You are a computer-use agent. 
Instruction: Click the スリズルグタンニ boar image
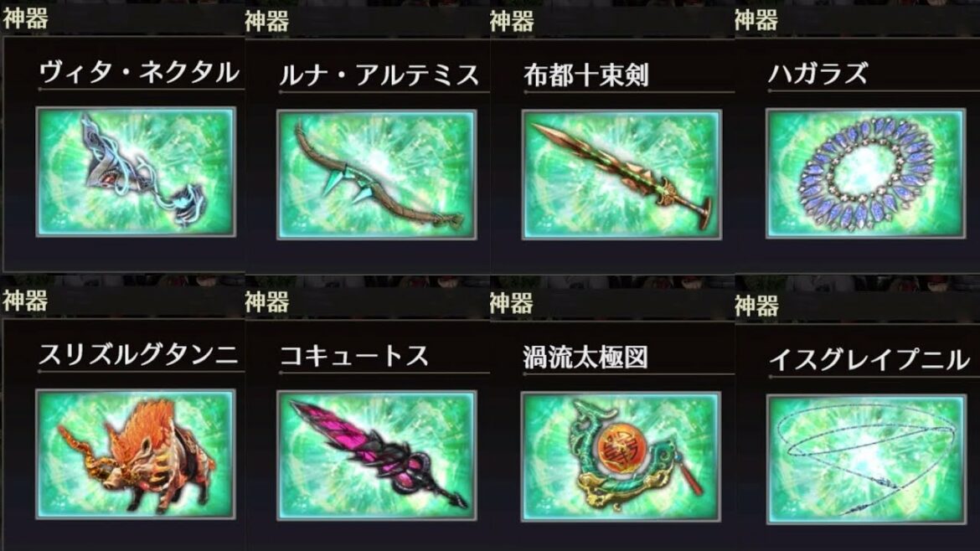[x=136, y=454]
